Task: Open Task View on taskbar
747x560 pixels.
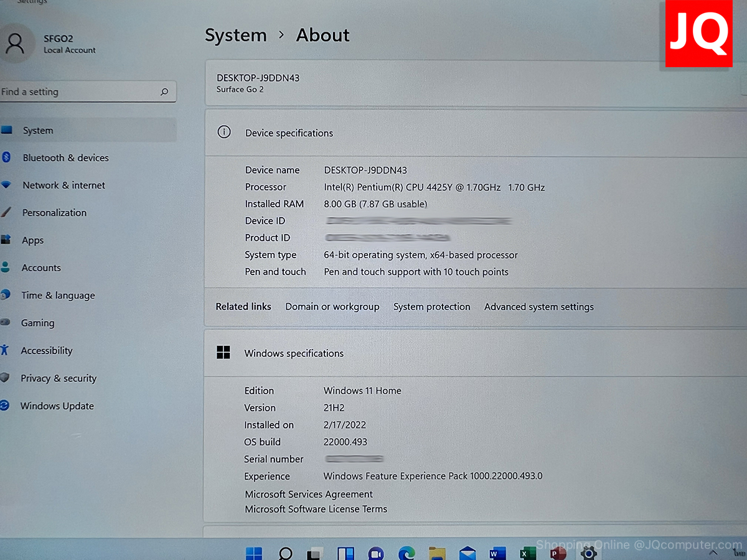Action: (316, 553)
